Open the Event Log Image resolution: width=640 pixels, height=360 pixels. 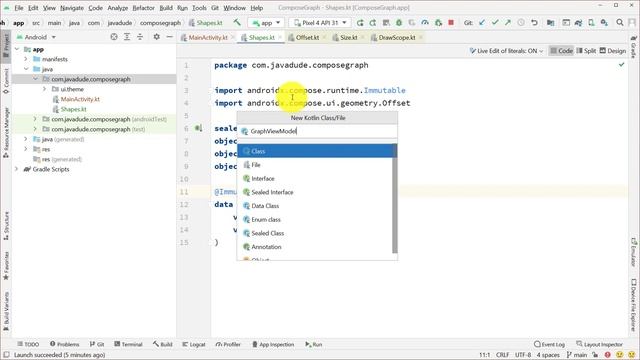click(x=549, y=344)
